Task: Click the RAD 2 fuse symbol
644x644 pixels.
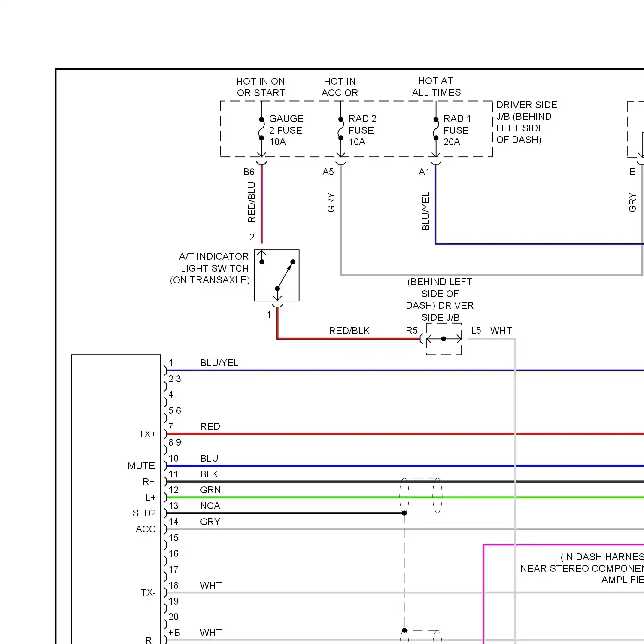Action: click(340, 128)
